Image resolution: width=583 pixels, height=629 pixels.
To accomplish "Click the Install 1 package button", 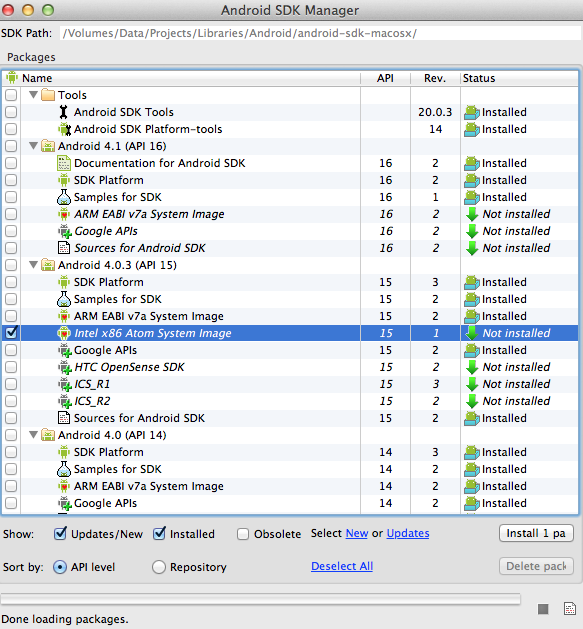I will pos(536,533).
